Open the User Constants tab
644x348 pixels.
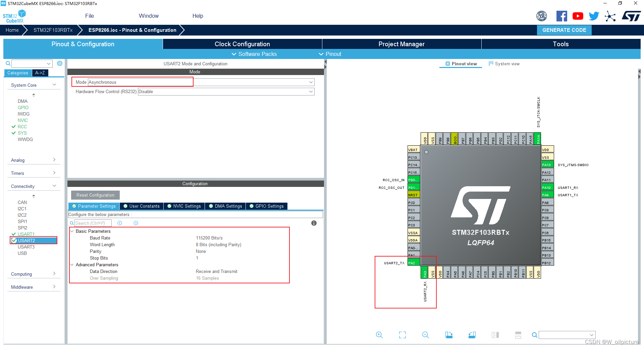click(x=142, y=206)
